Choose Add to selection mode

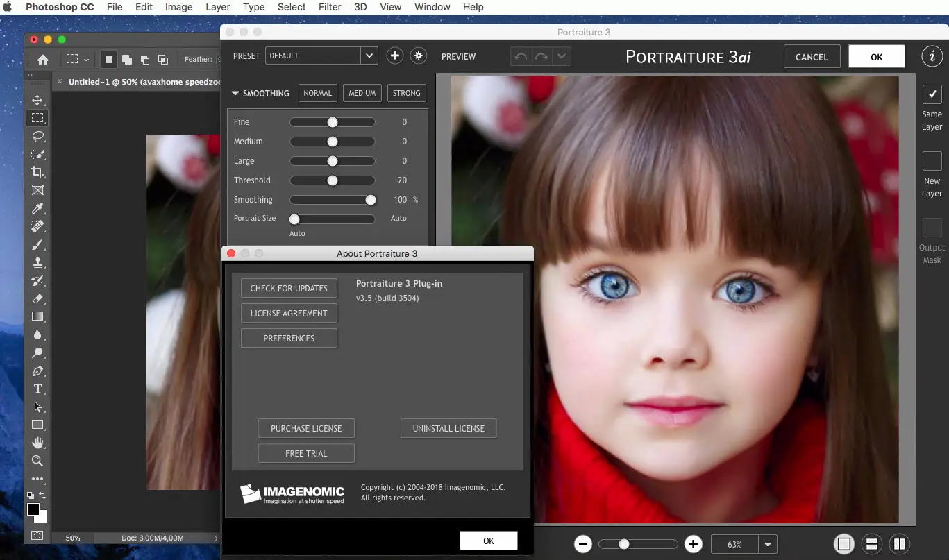tap(126, 60)
